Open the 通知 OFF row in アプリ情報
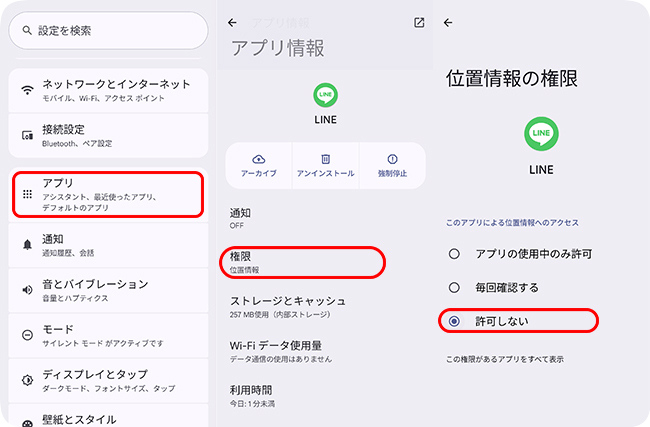The image size is (650, 427). click(325, 218)
